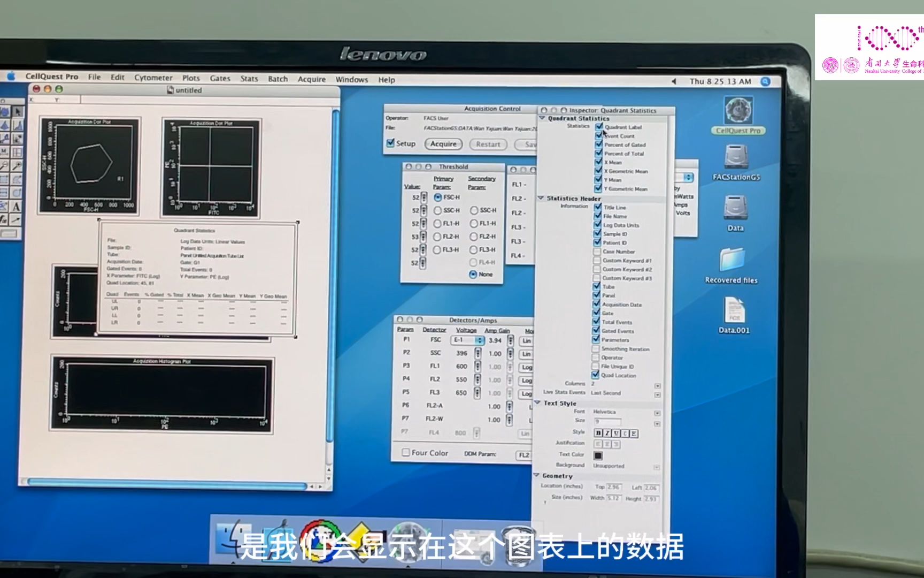
Task: Enable Case Number in Statistics Header
Action: coord(597,251)
